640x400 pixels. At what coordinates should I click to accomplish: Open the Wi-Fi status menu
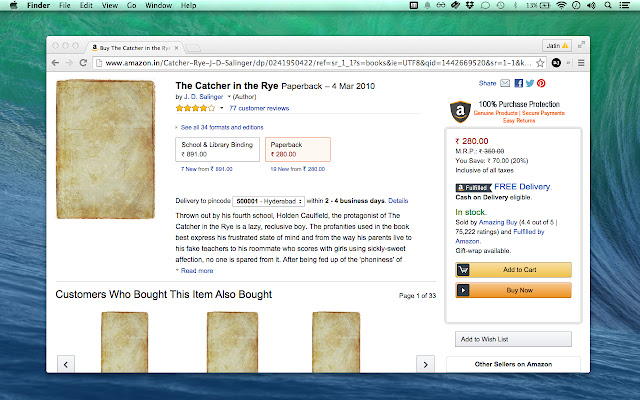point(562,5)
